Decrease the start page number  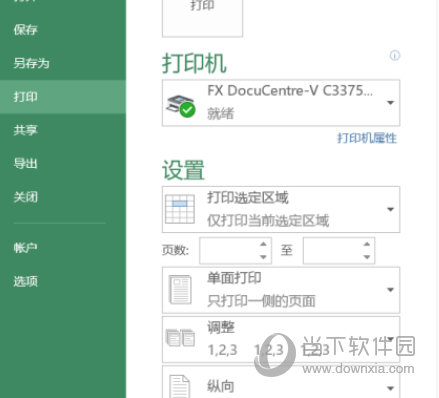click(x=263, y=257)
